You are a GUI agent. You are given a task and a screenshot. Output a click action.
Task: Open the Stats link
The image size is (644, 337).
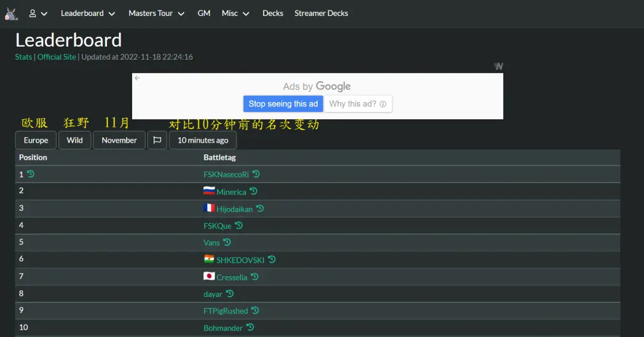click(23, 57)
